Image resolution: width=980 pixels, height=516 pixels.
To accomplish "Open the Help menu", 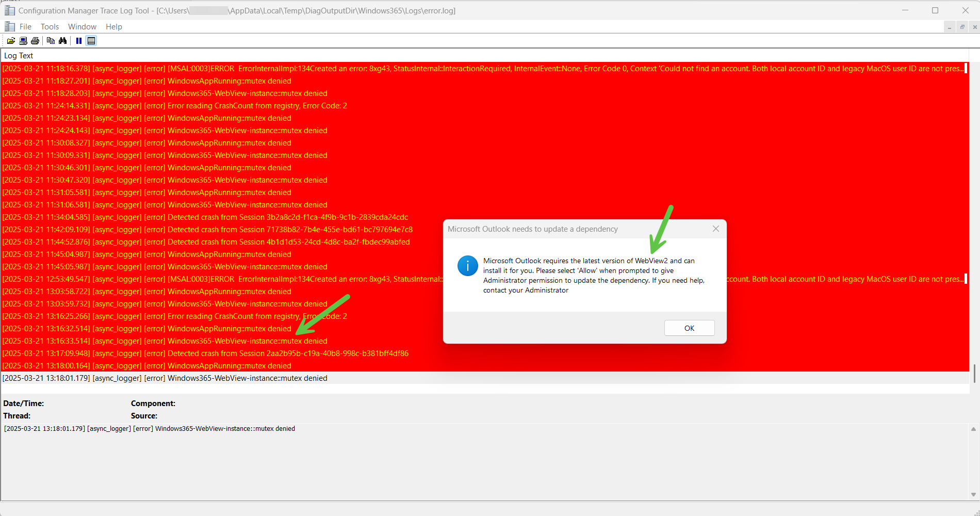I will tap(114, 27).
